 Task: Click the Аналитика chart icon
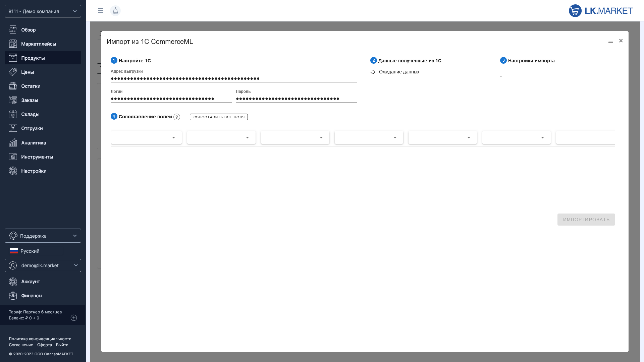[13, 143]
